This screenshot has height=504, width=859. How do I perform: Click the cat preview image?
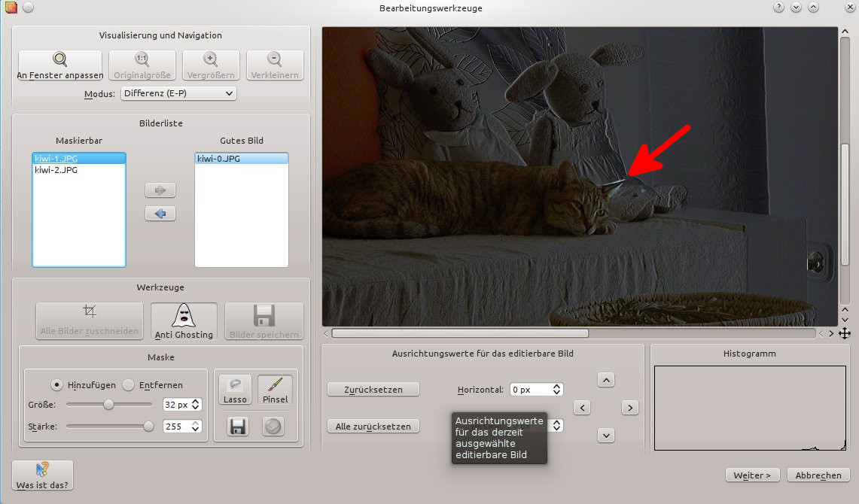click(580, 177)
